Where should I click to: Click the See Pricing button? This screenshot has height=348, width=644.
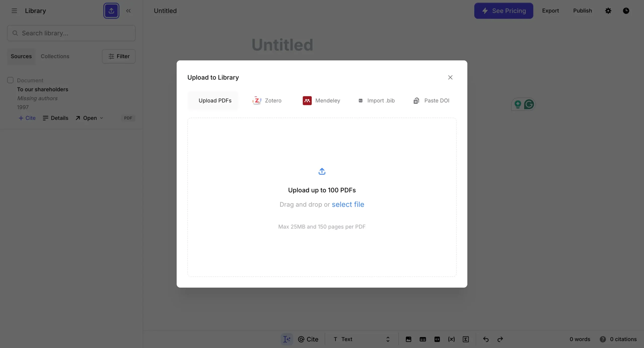[x=504, y=11]
